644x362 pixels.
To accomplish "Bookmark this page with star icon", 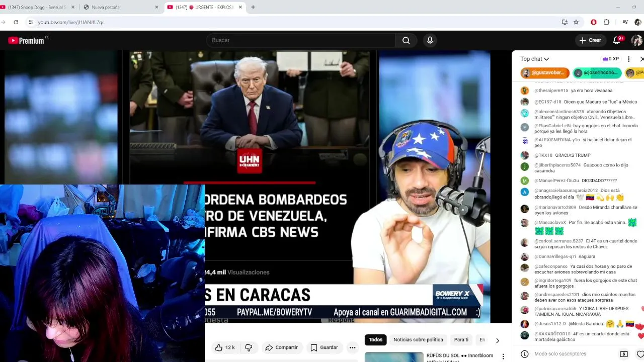I will [576, 22].
